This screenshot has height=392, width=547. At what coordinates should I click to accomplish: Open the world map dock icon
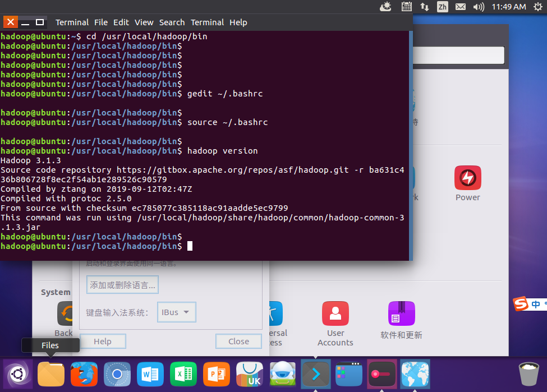(415, 374)
